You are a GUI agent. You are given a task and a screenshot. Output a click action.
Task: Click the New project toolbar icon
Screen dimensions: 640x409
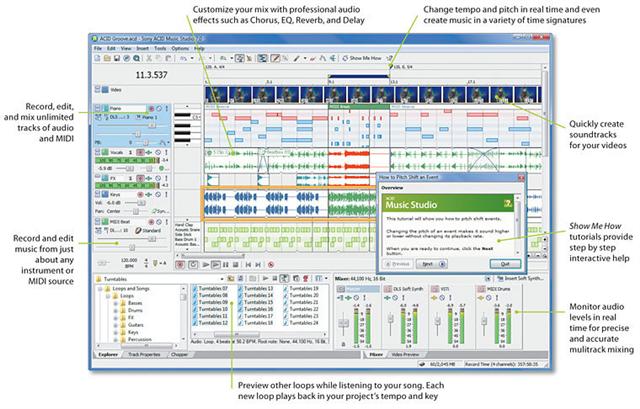(x=98, y=58)
